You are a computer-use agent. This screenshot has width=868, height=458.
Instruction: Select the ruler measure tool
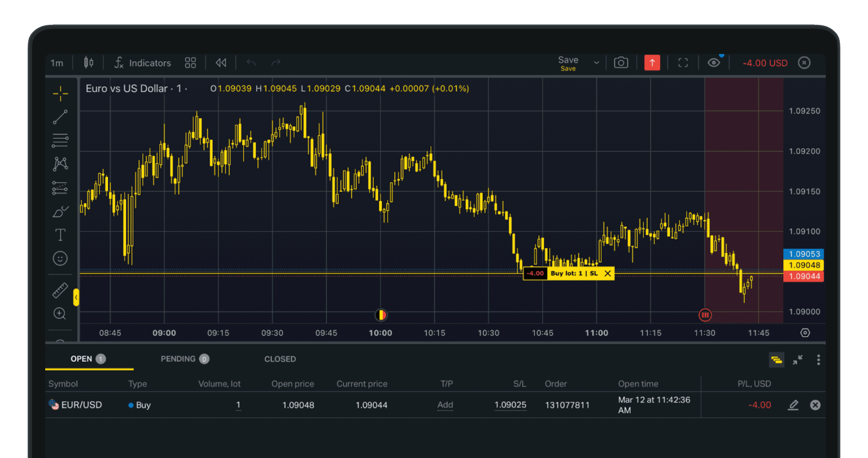click(60, 292)
